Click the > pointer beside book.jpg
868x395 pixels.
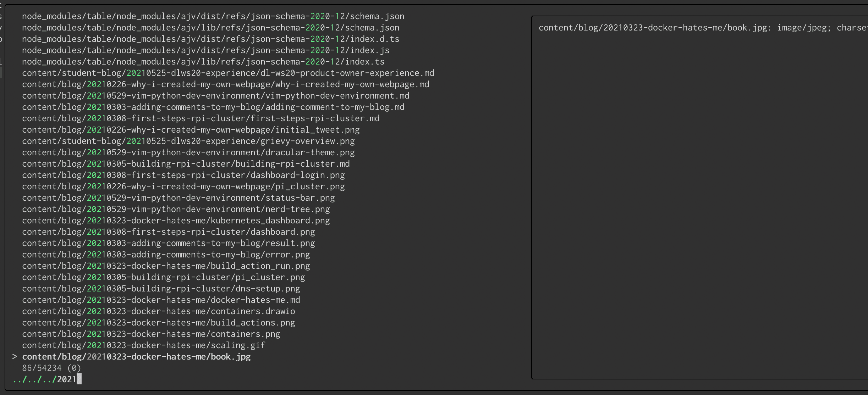tap(15, 357)
